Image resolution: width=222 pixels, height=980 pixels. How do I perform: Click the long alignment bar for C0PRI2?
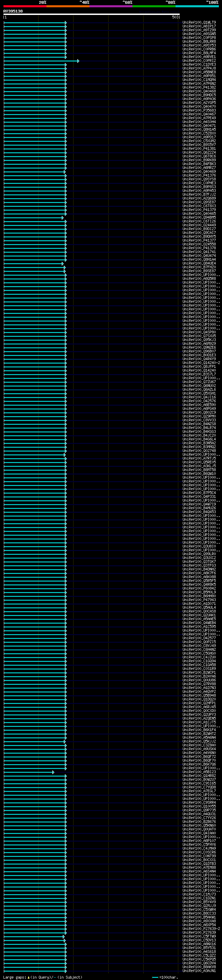click(41, 61)
